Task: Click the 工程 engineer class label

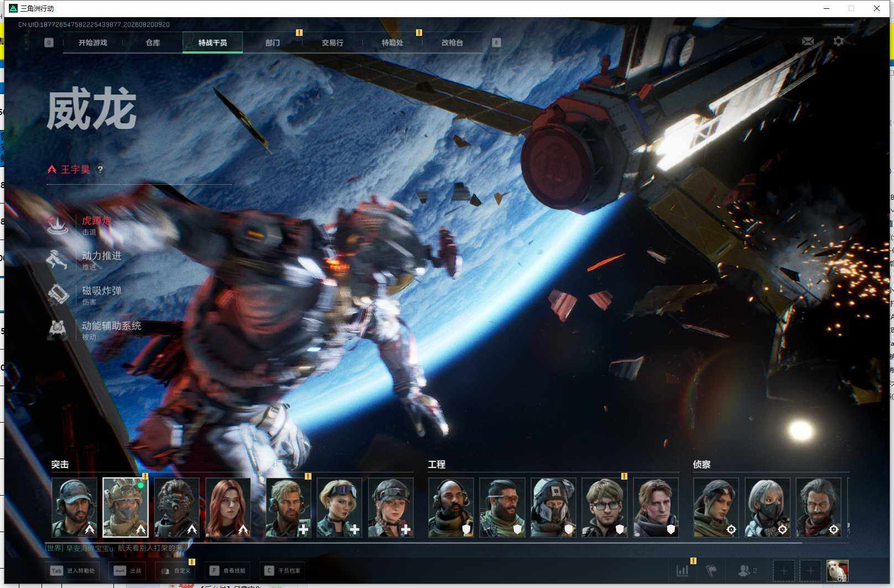Action: (x=436, y=465)
